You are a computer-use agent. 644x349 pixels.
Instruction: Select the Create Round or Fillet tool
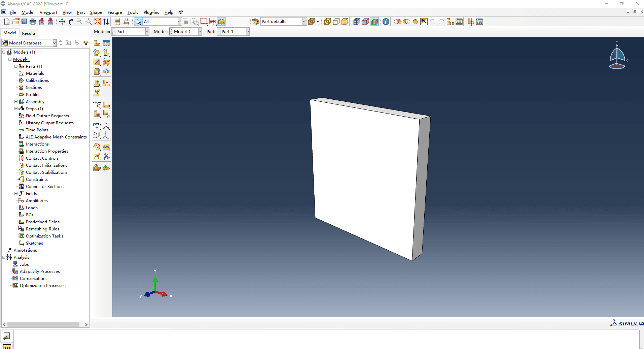coord(97,71)
